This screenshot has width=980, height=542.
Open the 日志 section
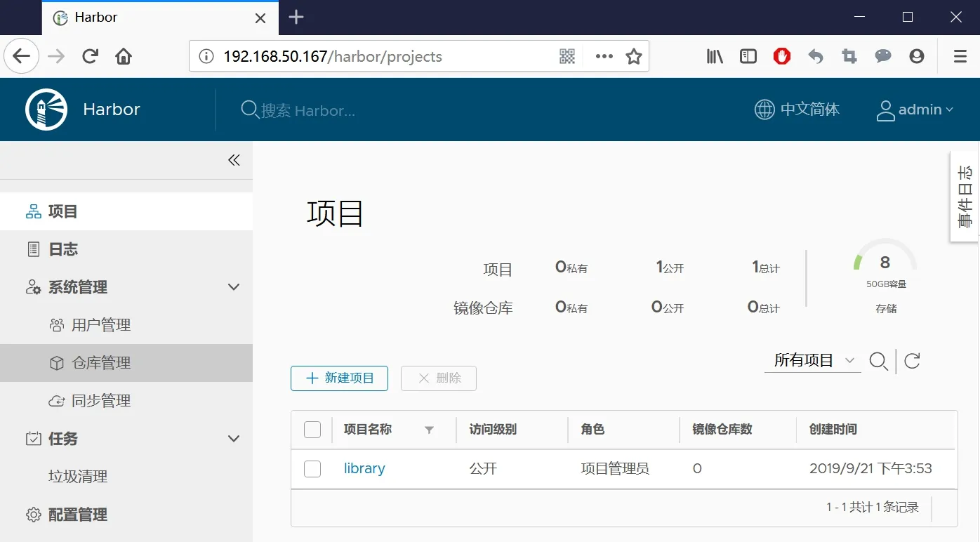tap(64, 249)
